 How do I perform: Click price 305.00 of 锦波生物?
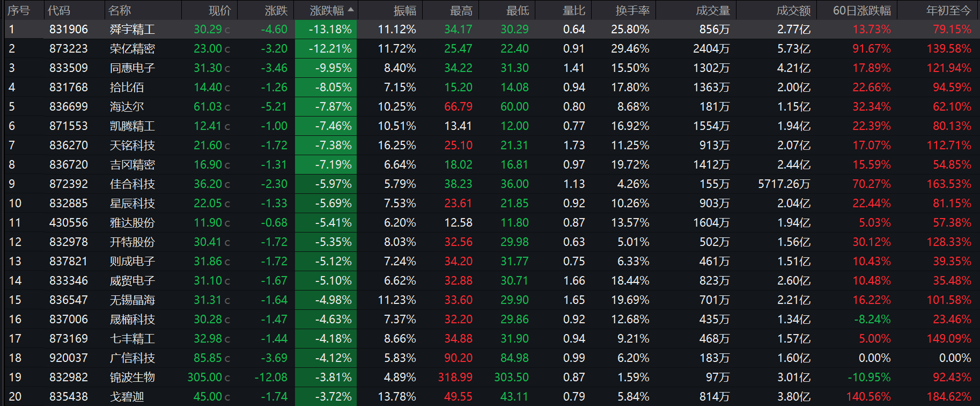tap(205, 378)
